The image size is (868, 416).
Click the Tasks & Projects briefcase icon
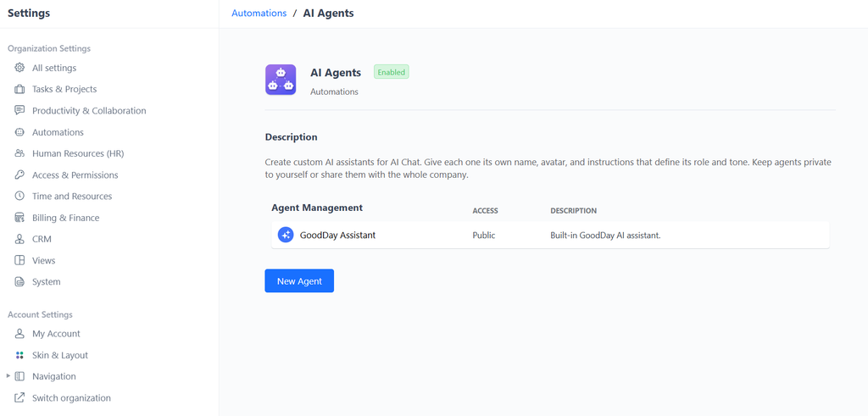[x=19, y=89]
